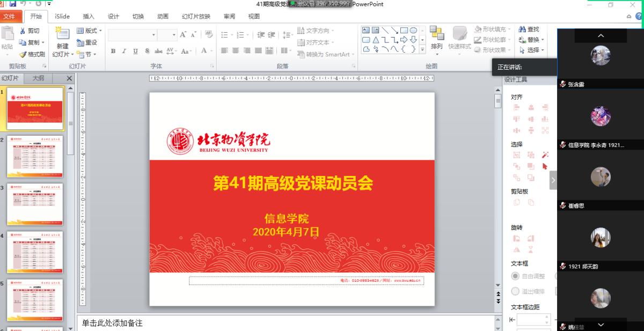Click the increase font size icon

tap(183, 35)
